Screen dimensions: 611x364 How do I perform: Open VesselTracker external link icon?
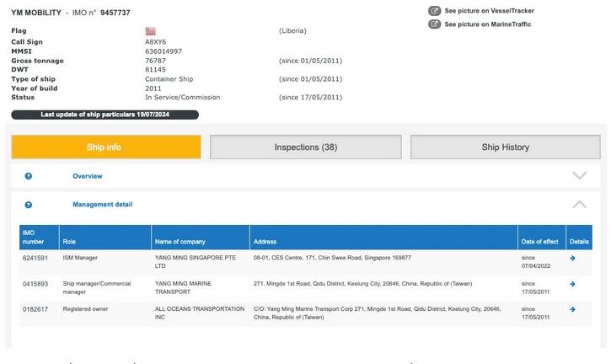435,11
